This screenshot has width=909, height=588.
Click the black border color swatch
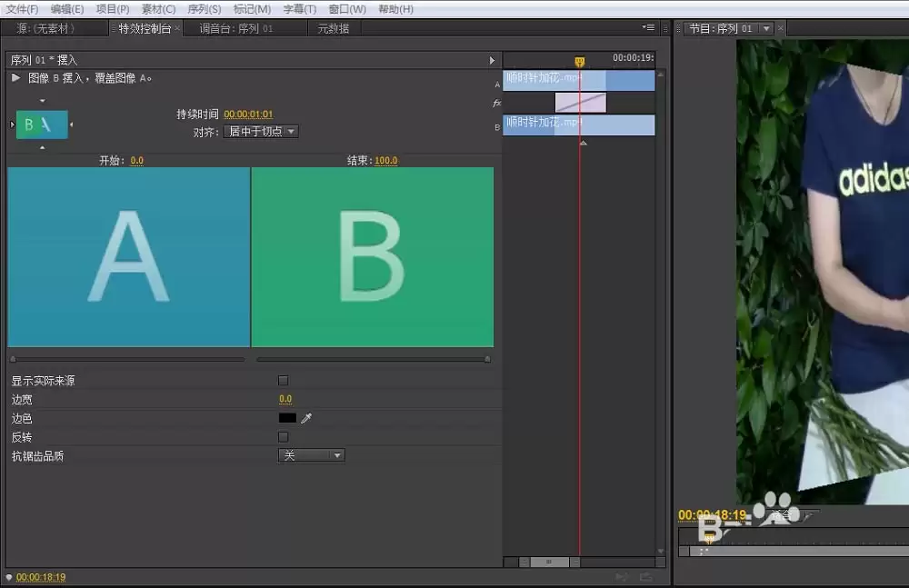287,417
